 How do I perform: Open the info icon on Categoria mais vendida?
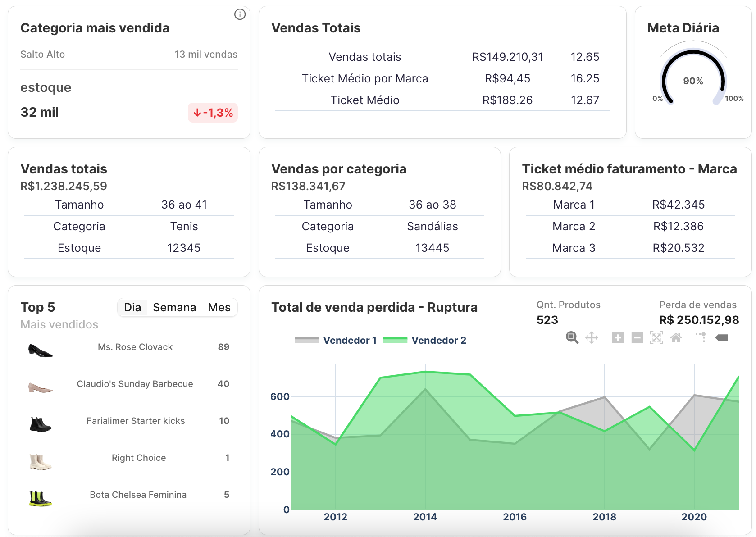tap(240, 14)
